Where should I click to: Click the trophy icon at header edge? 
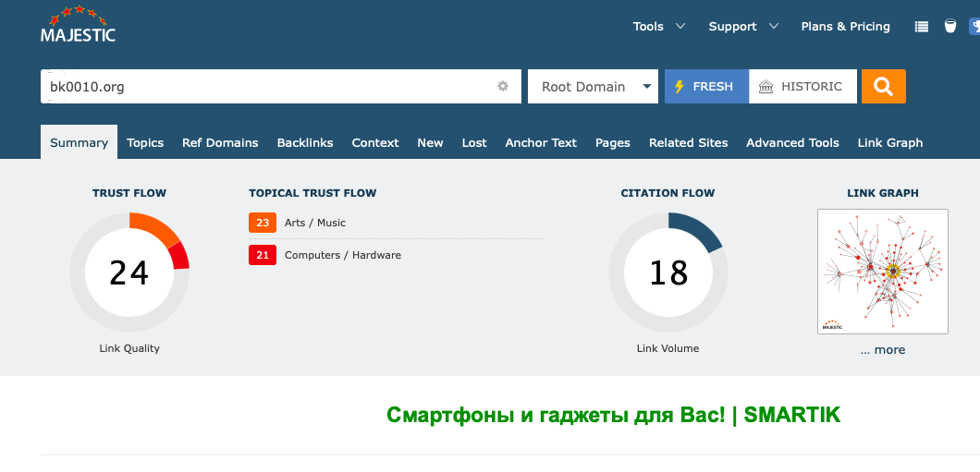tap(974, 26)
